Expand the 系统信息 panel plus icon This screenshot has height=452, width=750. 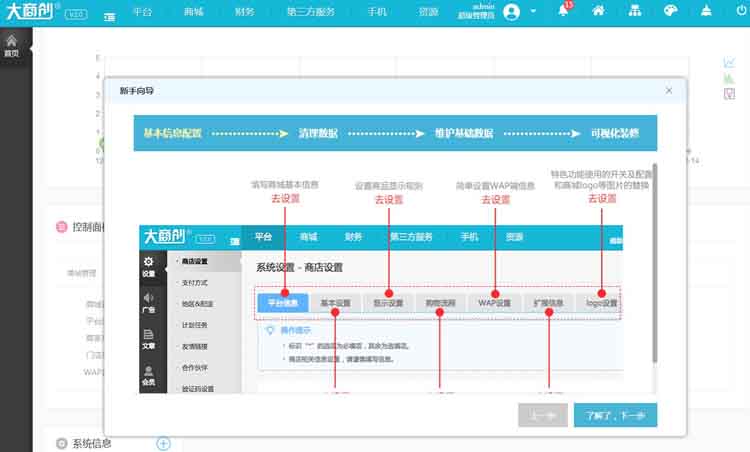point(163,443)
